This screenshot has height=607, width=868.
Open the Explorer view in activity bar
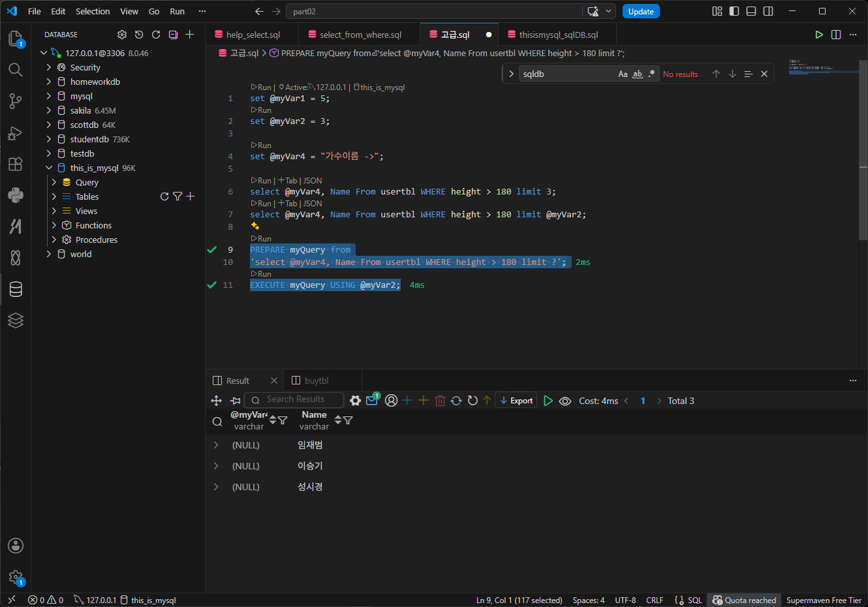point(16,39)
